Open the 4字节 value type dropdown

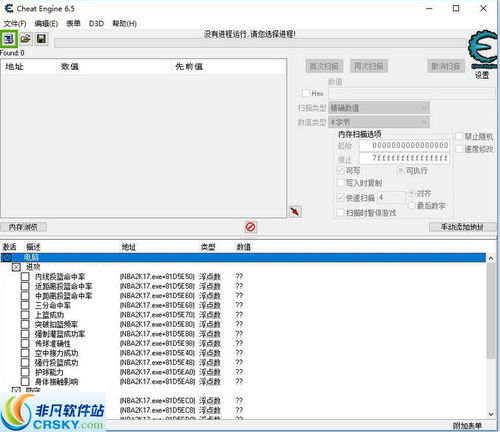point(379,122)
